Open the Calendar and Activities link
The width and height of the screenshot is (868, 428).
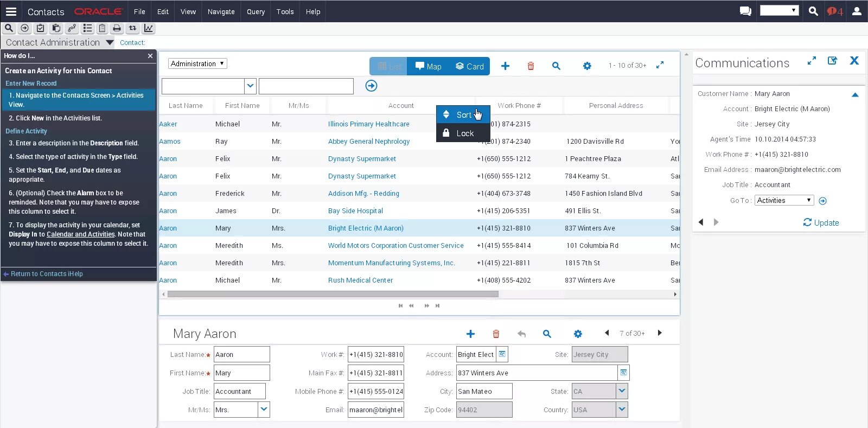[x=81, y=234]
